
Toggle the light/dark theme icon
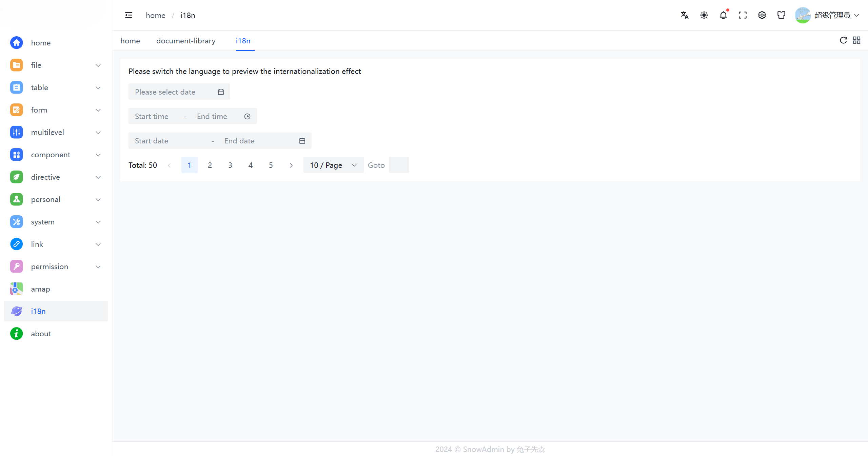coord(704,15)
